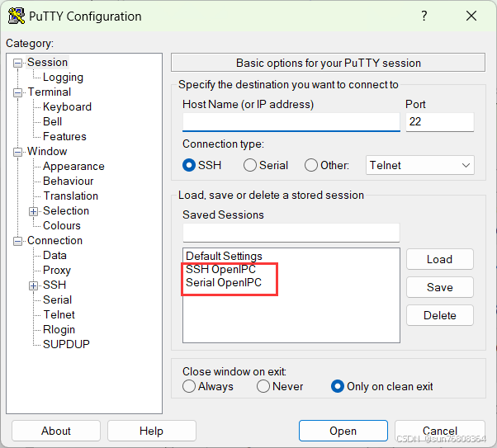Open the Appearance category
497x448 pixels.
point(73,167)
